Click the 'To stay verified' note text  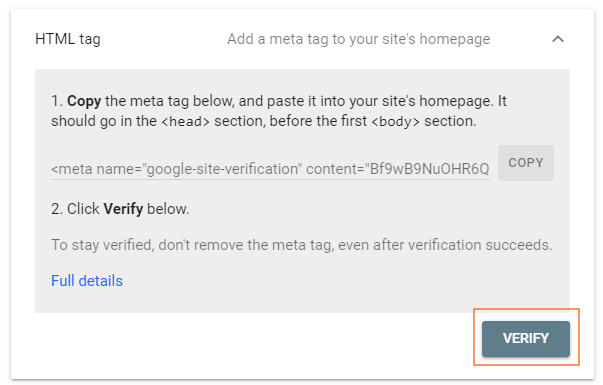[x=302, y=245]
